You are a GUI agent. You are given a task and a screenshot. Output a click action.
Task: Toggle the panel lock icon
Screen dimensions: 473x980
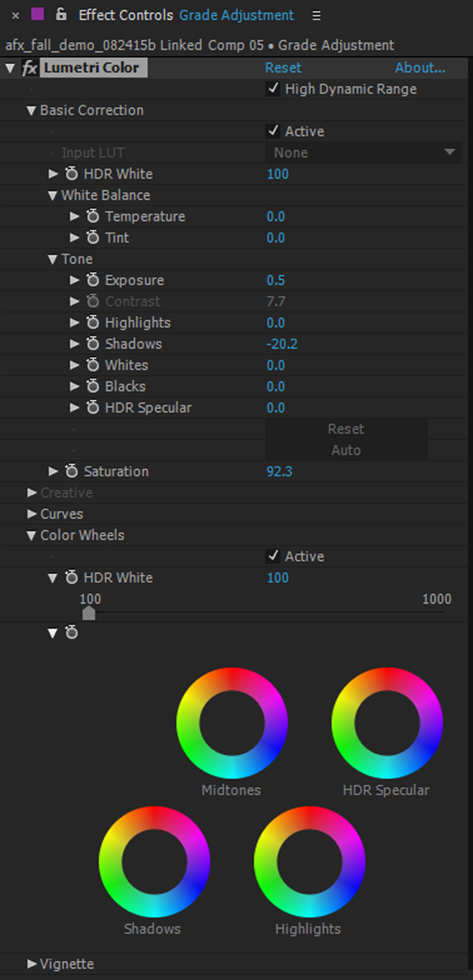coord(61,14)
